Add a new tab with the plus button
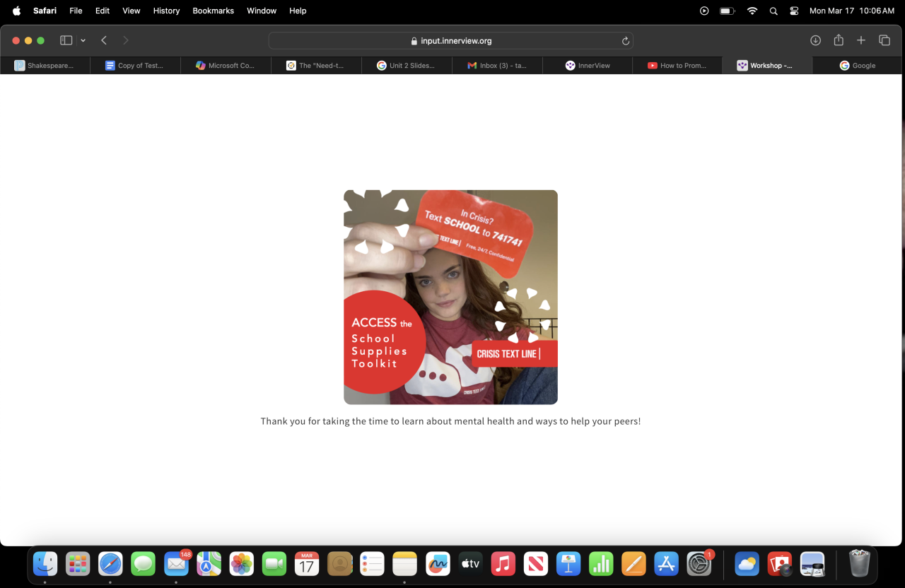The image size is (905, 588). point(861,40)
